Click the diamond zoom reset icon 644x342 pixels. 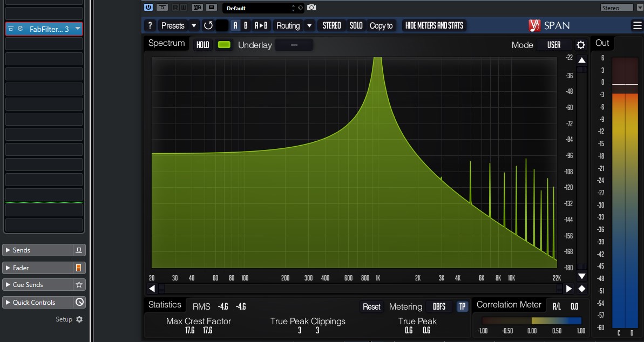click(x=581, y=289)
